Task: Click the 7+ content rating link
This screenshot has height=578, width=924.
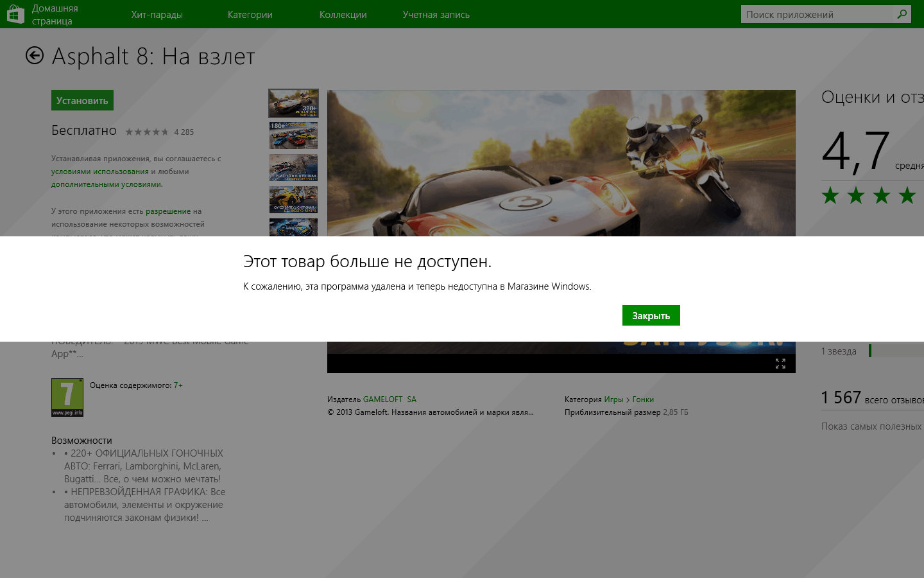Action: pos(178,385)
